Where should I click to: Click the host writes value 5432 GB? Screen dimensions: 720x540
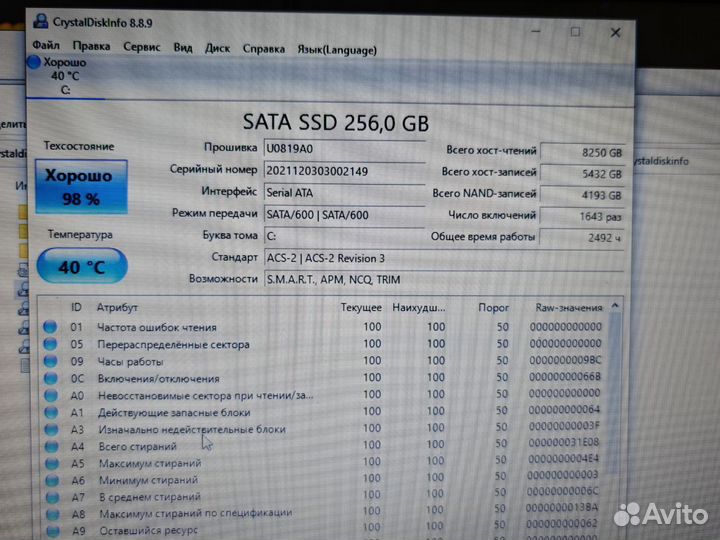pos(582,174)
